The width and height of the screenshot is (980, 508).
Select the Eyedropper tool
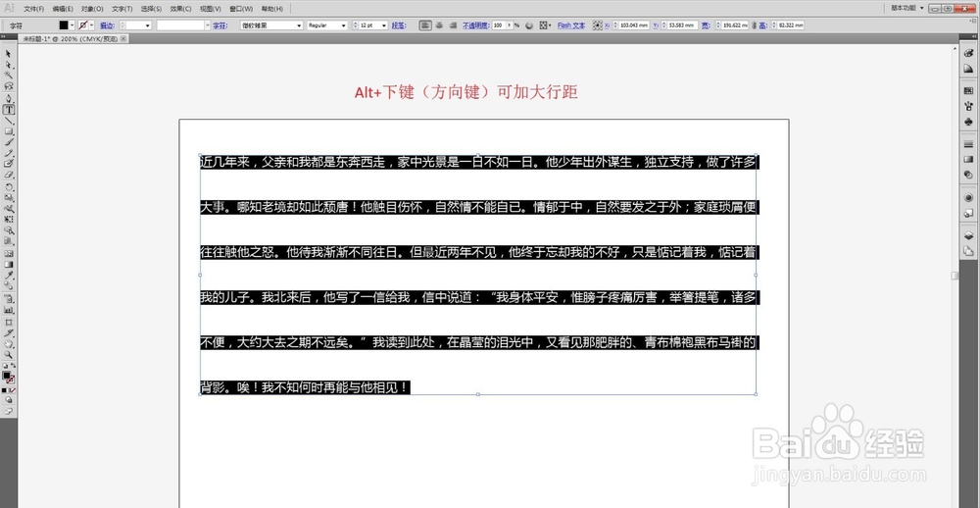point(9,275)
